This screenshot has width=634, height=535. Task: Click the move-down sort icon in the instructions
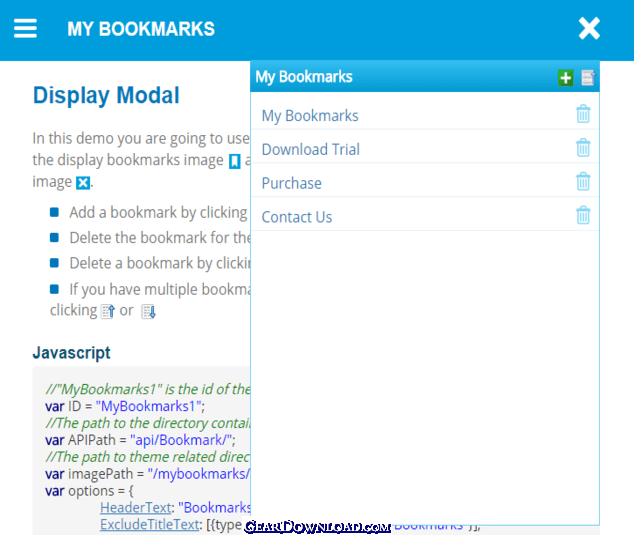pos(148,311)
